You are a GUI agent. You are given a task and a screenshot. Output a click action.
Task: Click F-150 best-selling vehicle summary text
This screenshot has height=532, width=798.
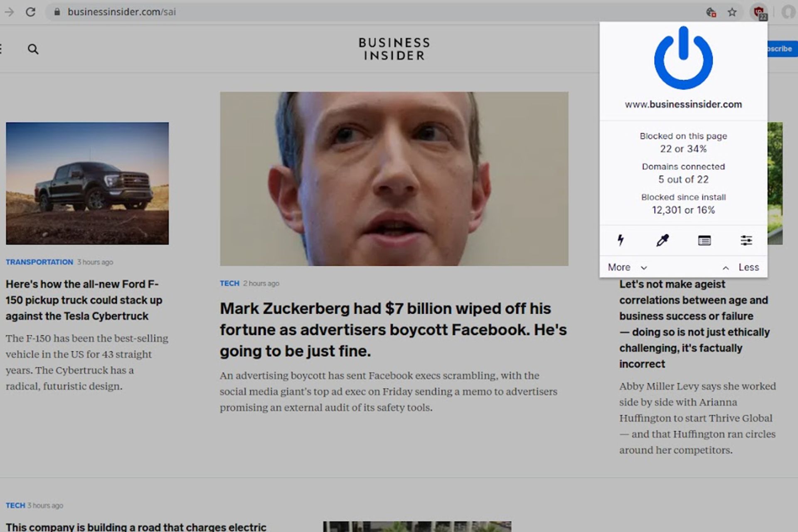[87, 362]
